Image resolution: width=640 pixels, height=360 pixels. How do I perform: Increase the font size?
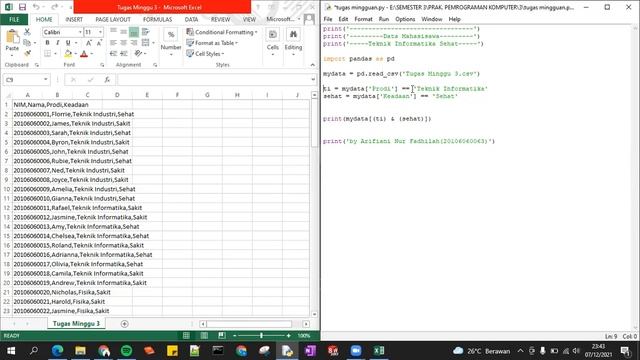89,42
